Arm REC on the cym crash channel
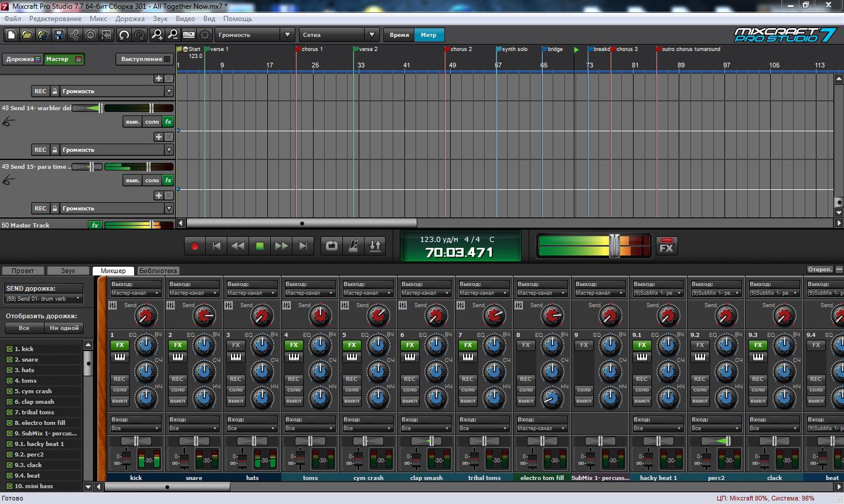The height and width of the screenshot is (504, 844). pyautogui.click(x=352, y=379)
